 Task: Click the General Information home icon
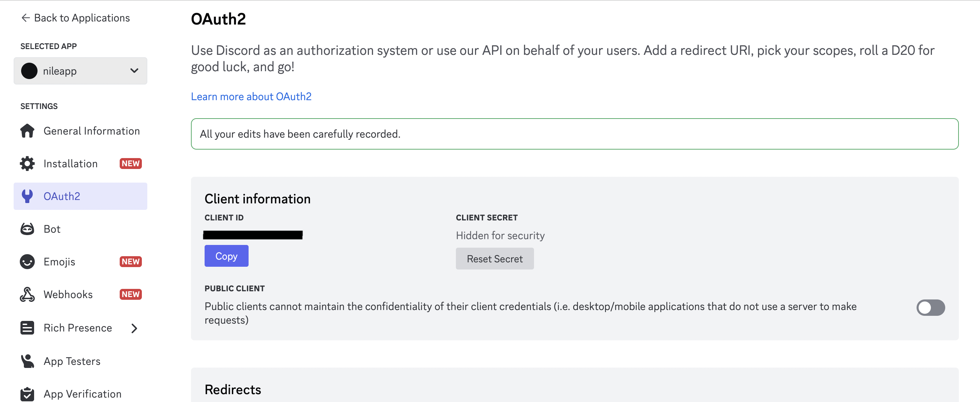pos(27,131)
